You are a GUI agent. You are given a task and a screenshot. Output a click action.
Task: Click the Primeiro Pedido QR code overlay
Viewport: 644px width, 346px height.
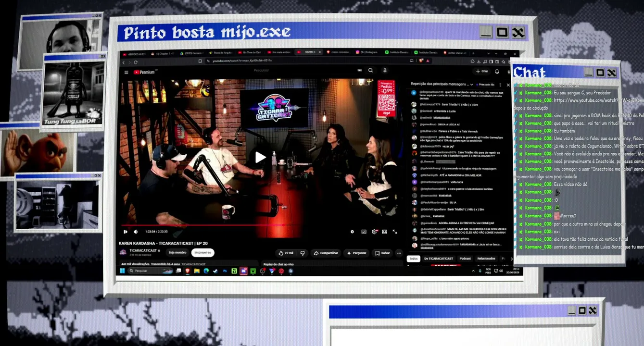click(386, 99)
